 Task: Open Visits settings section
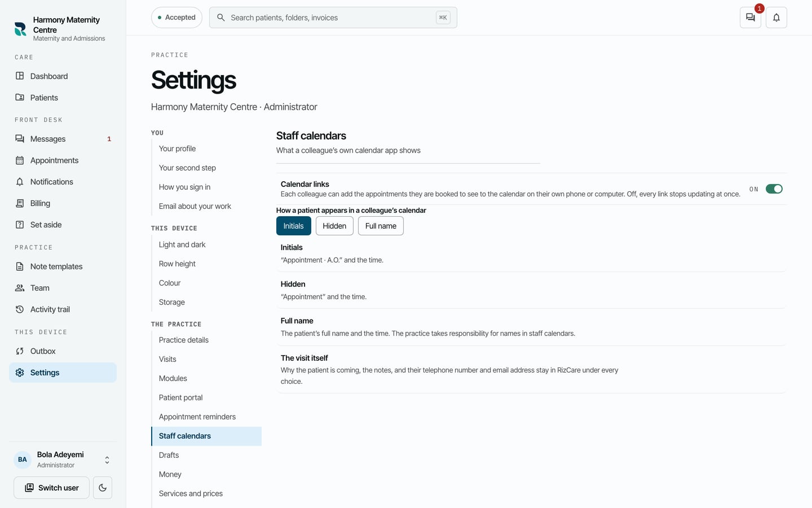click(206, 359)
